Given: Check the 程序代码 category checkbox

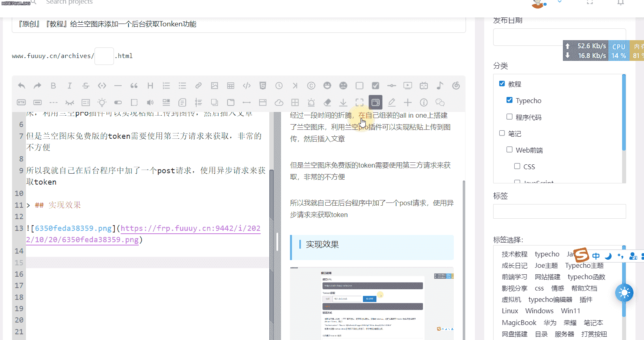Looking at the screenshot, I should 509,117.
